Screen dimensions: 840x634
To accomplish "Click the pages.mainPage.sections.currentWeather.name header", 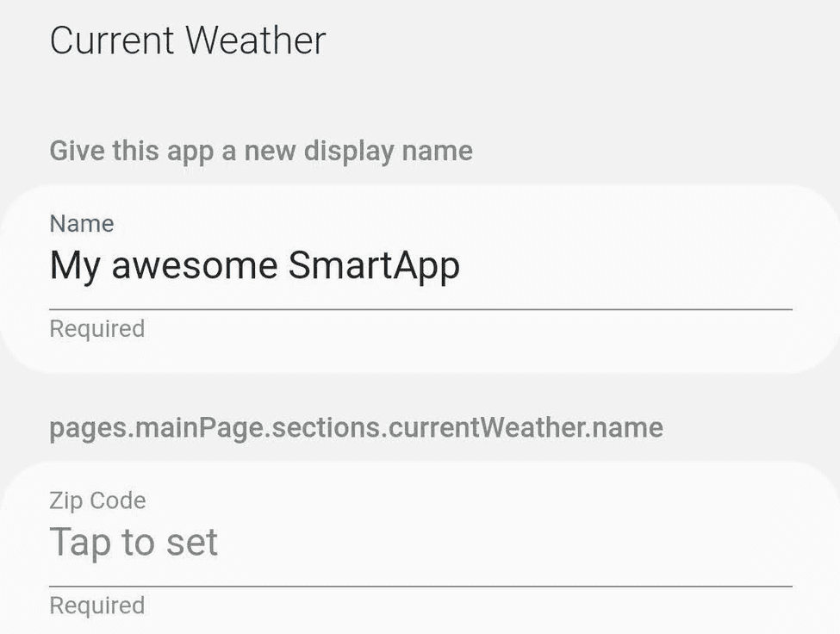I will pyautogui.click(x=356, y=426).
